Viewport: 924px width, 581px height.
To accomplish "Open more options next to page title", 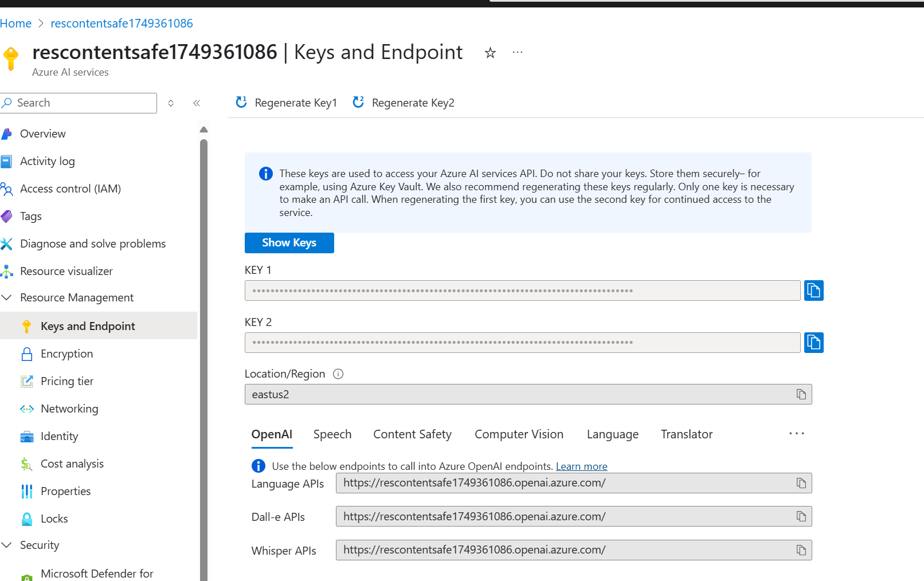I will 517,52.
